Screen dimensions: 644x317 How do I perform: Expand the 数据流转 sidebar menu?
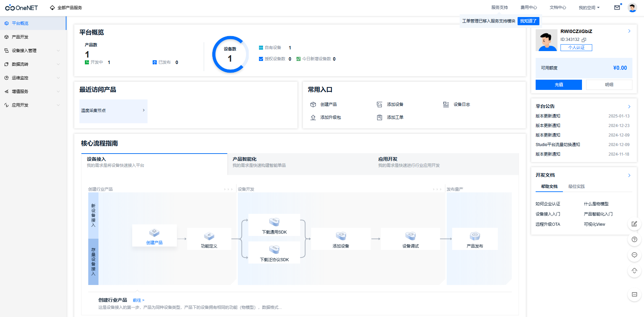(x=33, y=64)
